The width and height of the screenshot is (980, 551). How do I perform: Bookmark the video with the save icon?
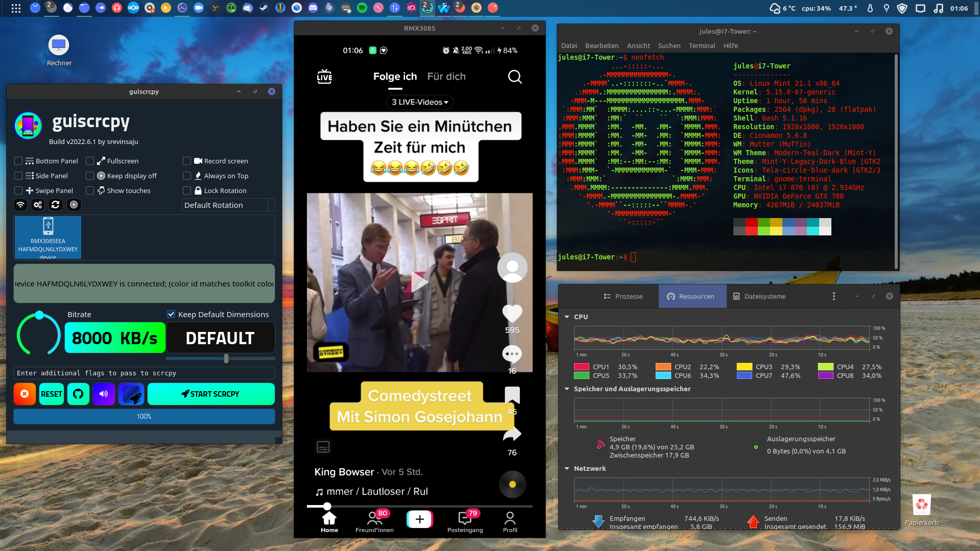point(512,395)
